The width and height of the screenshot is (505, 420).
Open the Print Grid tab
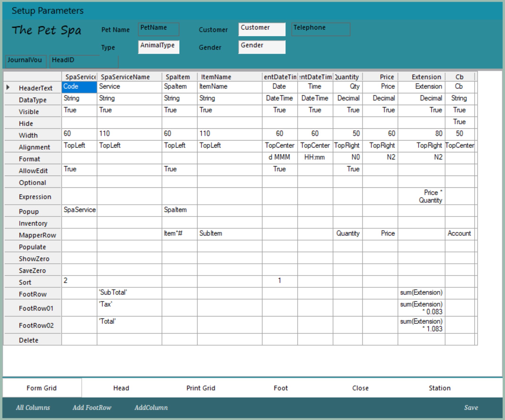coord(201,388)
